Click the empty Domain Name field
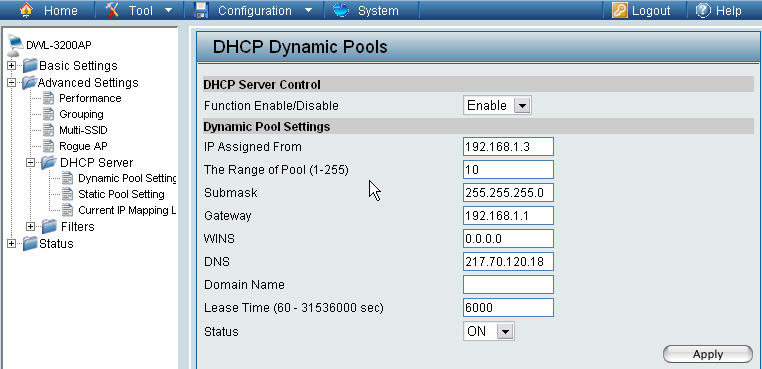This screenshot has height=369, width=762. pyautogui.click(x=508, y=285)
